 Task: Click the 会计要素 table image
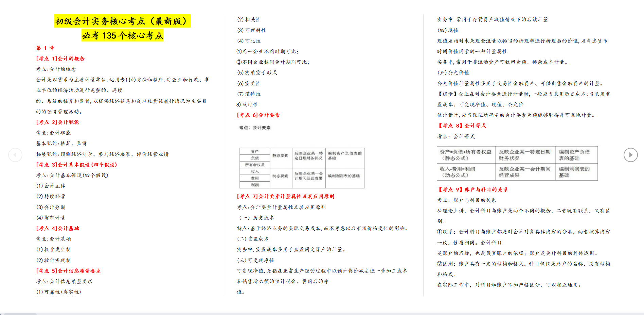[302, 168]
